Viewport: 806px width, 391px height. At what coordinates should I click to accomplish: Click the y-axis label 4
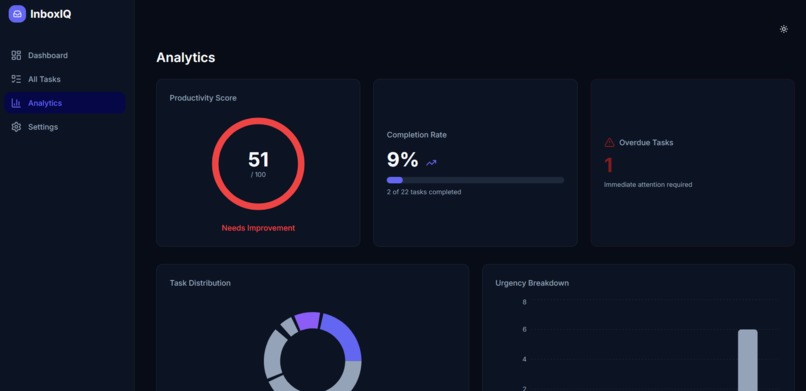pos(524,360)
